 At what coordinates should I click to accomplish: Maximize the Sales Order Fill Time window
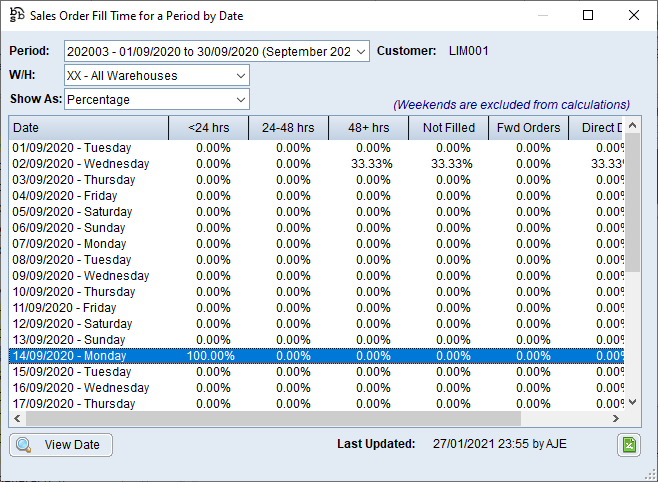coord(588,16)
